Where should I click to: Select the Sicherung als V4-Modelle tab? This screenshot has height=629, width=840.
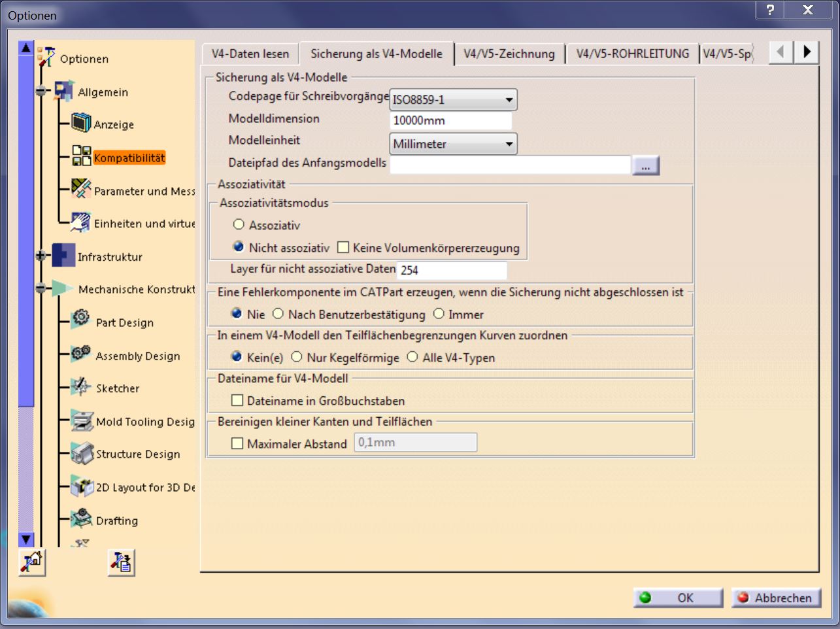tap(377, 54)
